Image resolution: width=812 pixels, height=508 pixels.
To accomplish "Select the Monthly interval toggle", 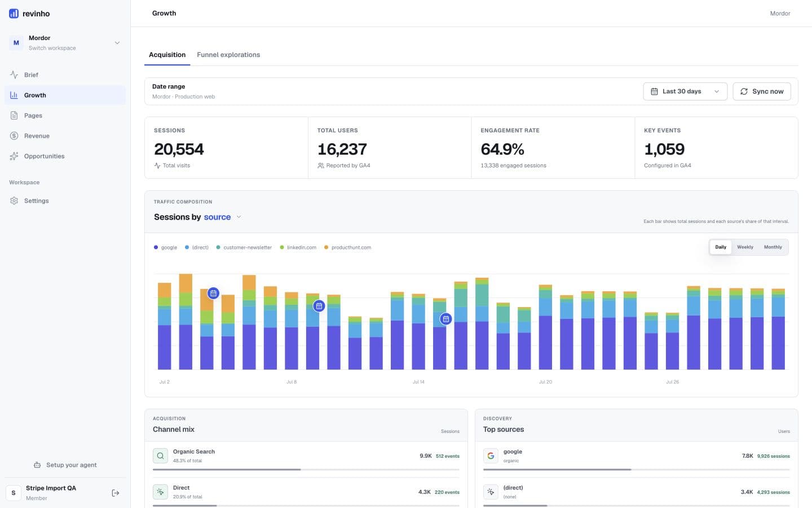I will (x=773, y=247).
